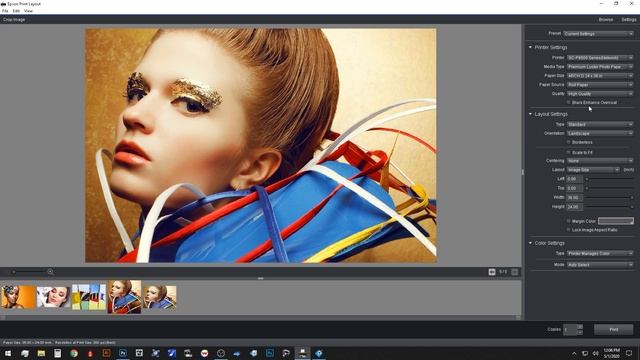The width and height of the screenshot is (640, 360).
Task: Click the preview zoom slider
Action: coord(29,272)
